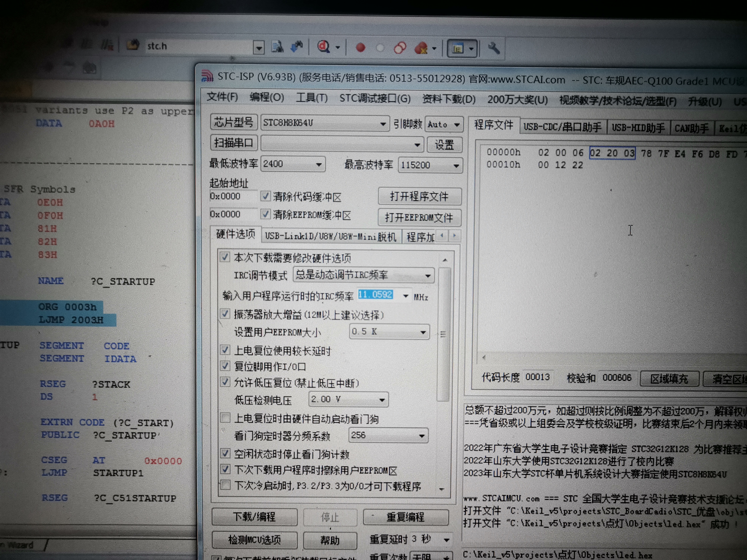Open the 最高波特率 115200 dropdown
Viewport: 747px width, 560px height.
tap(456, 166)
